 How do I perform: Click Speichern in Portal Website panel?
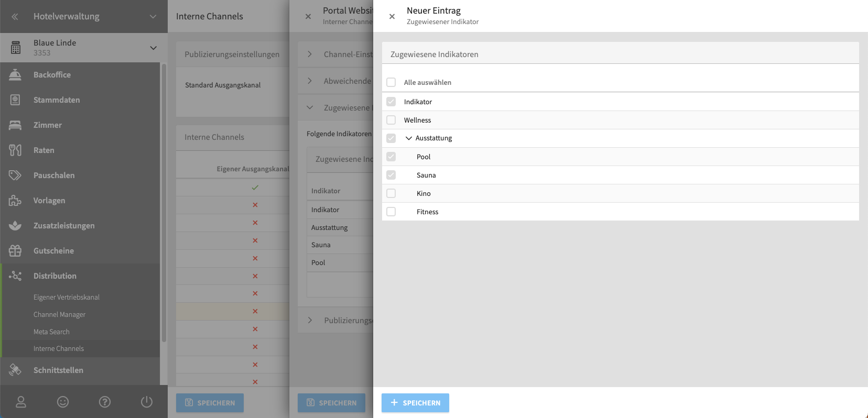click(331, 403)
